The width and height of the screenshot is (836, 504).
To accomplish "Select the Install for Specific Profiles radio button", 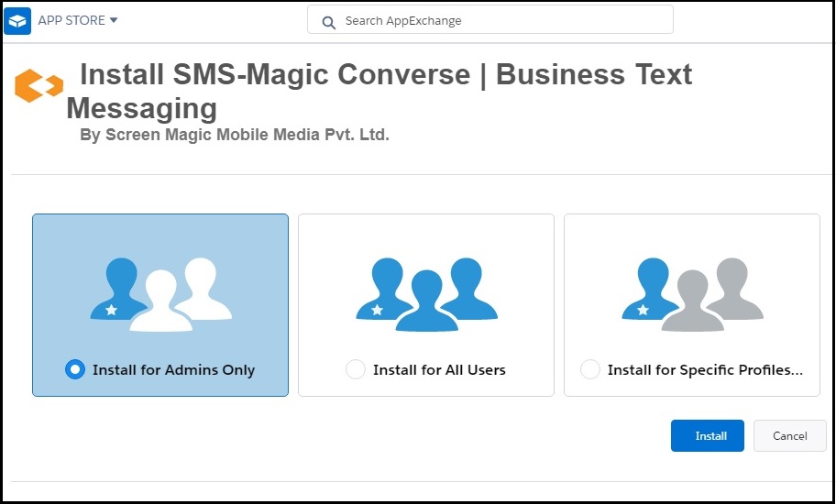I will click(x=590, y=369).
